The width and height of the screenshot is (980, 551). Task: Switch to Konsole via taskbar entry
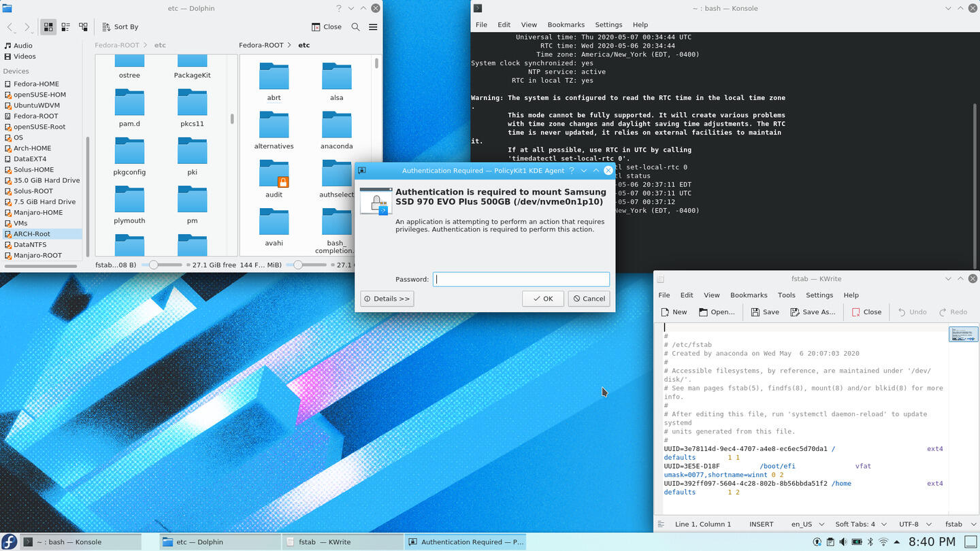coord(82,542)
